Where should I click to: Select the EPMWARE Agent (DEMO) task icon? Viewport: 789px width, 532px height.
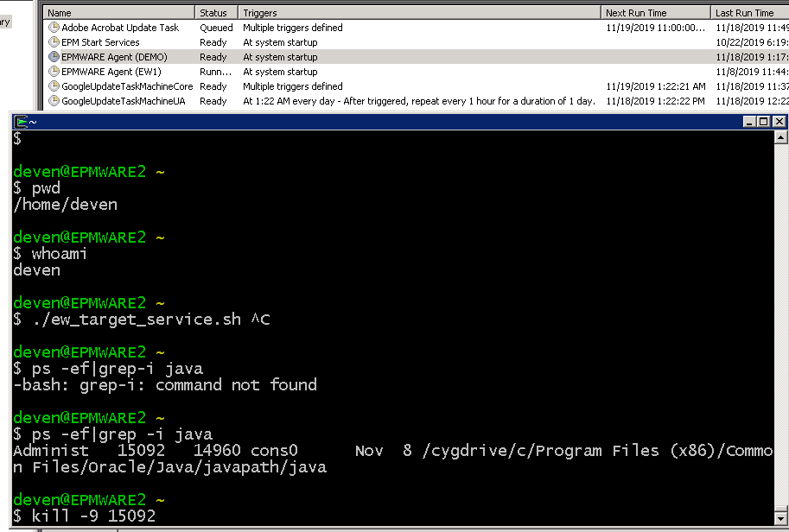pos(54,57)
